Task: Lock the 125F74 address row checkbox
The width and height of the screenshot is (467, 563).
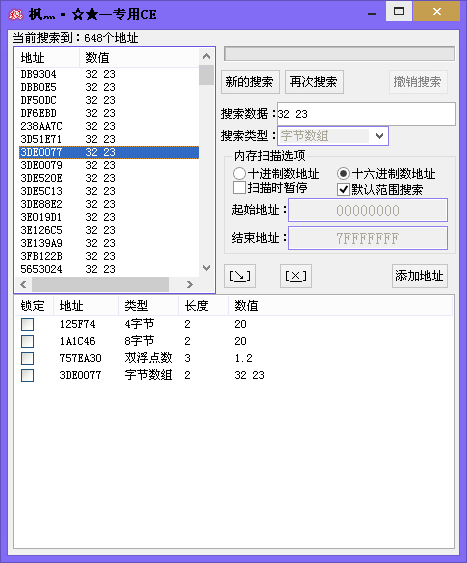Action: pyautogui.click(x=27, y=324)
